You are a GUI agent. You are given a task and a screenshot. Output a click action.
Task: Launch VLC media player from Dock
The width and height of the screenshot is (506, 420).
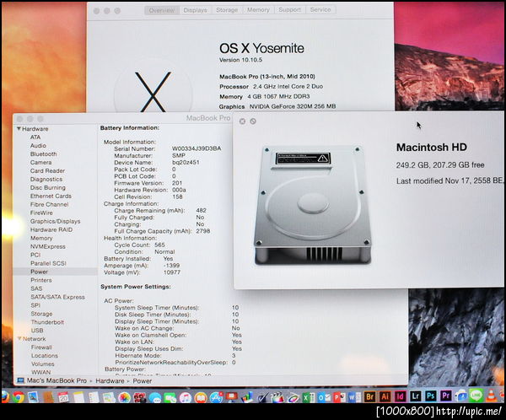coord(491,396)
